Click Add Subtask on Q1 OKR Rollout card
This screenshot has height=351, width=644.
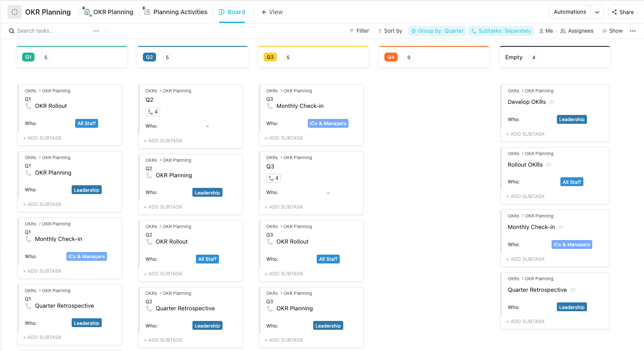pos(42,138)
